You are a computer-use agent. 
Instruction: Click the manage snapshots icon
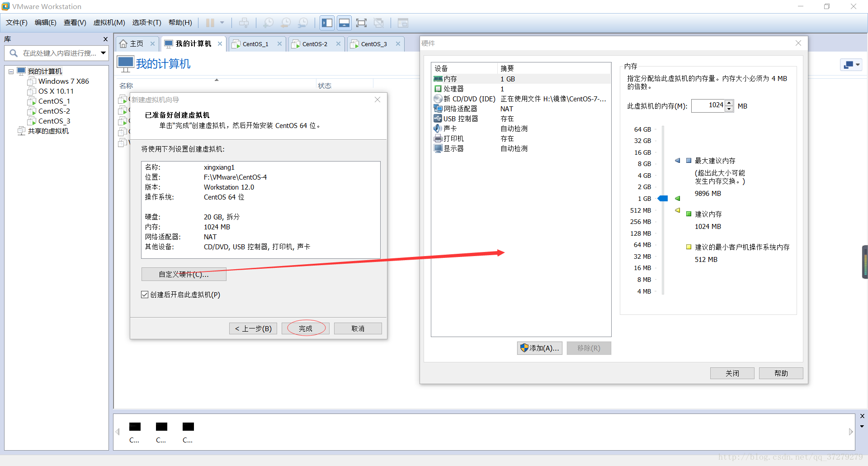click(x=303, y=23)
